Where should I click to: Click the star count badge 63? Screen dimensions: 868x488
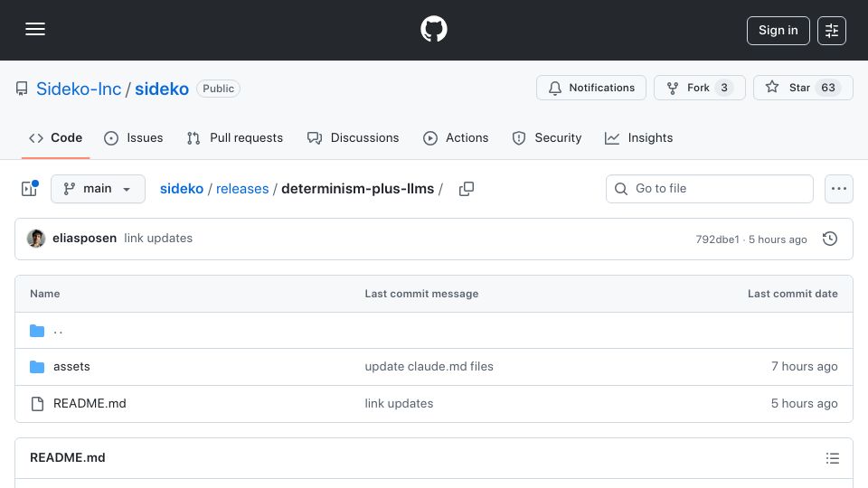828,88
